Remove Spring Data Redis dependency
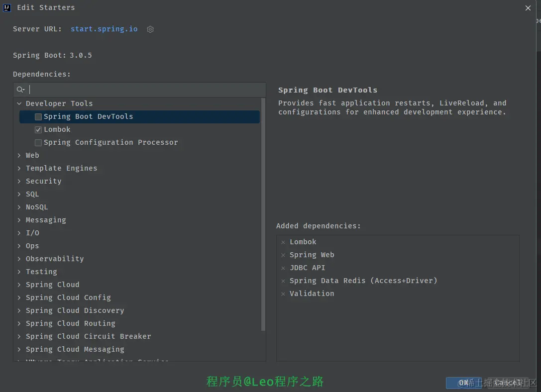Screen dimensions: 541x392 click(283, 281)
